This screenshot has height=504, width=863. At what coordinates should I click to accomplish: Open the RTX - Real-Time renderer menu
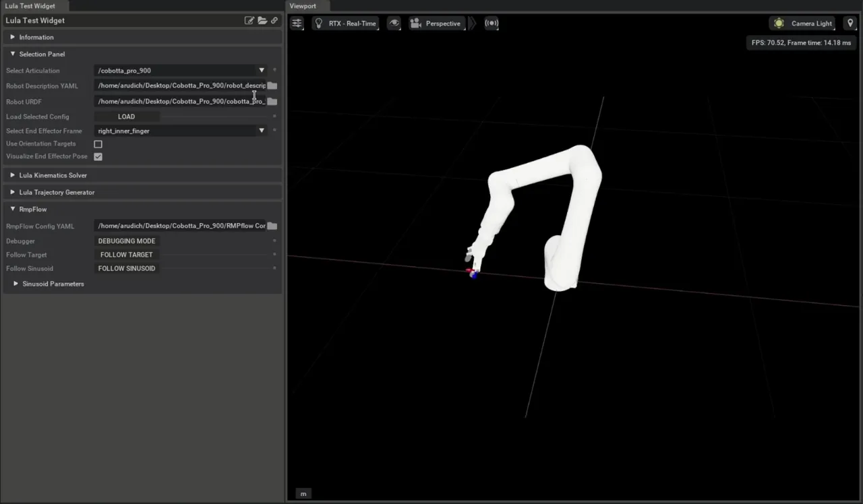345,24
